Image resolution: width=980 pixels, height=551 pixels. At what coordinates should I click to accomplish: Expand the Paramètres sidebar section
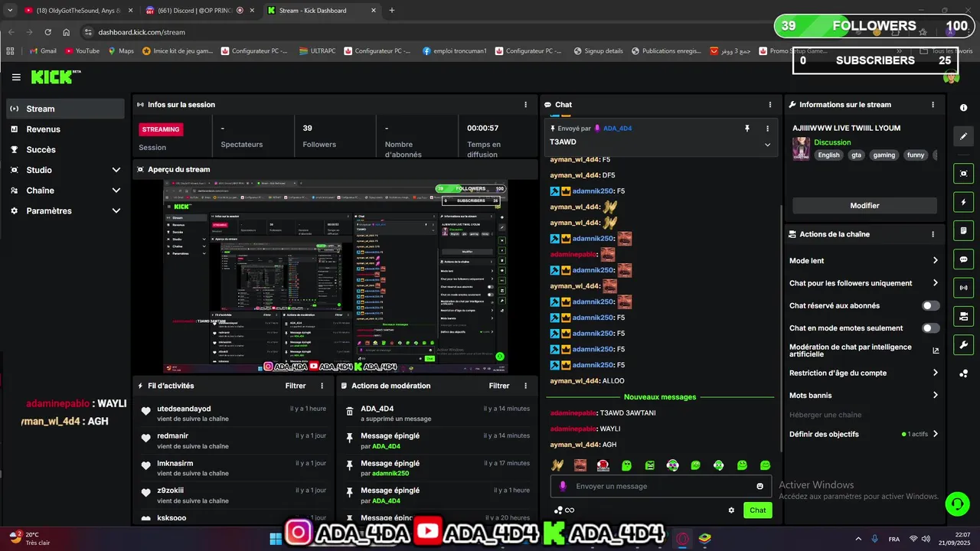[116, 211]
